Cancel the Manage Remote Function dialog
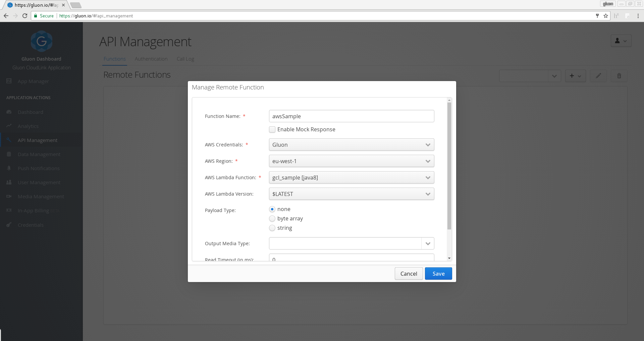The image size is (644, 341). 409,274
